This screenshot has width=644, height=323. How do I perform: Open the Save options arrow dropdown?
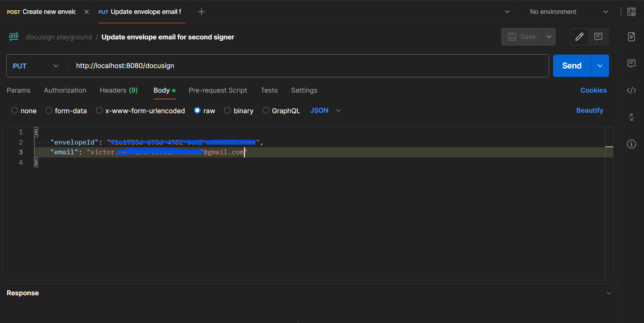549,37
